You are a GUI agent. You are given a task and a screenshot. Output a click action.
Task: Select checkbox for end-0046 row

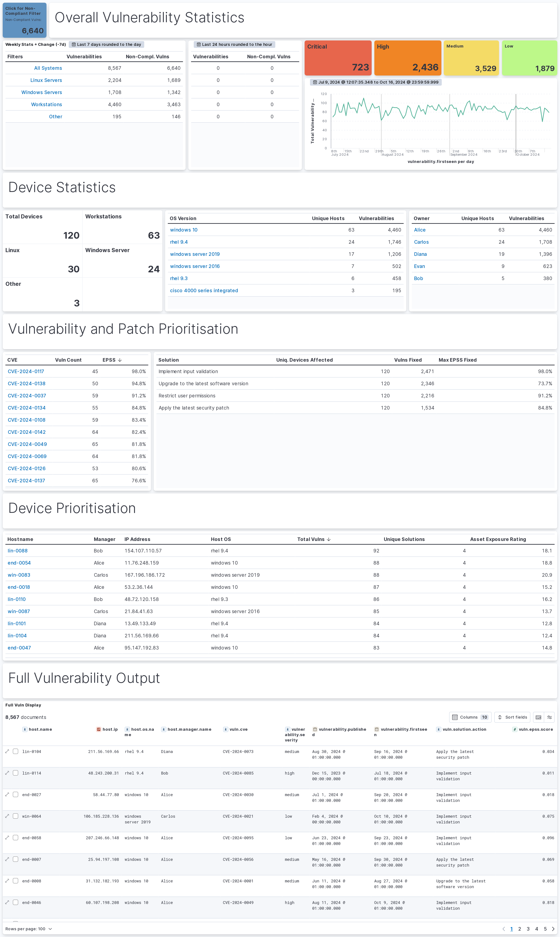(x=15, y=902)
